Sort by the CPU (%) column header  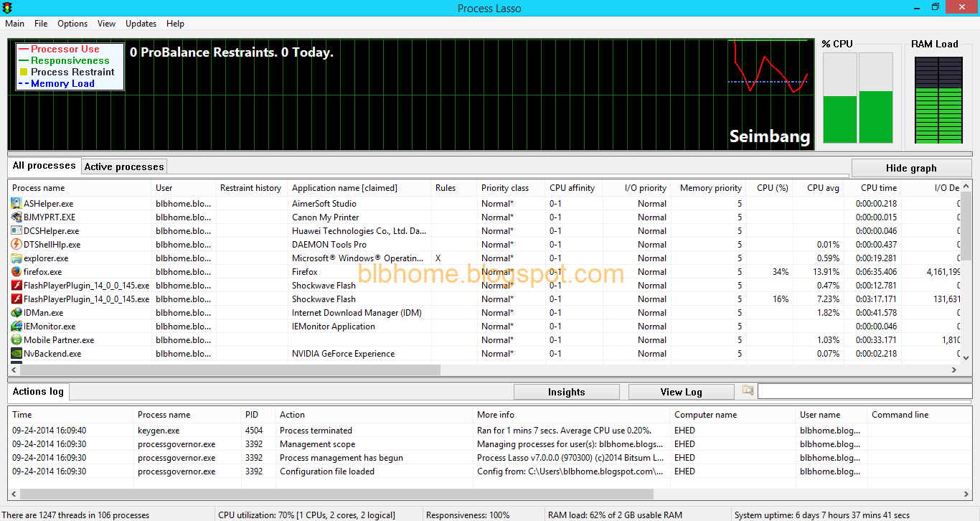click(x=770, y=188)
